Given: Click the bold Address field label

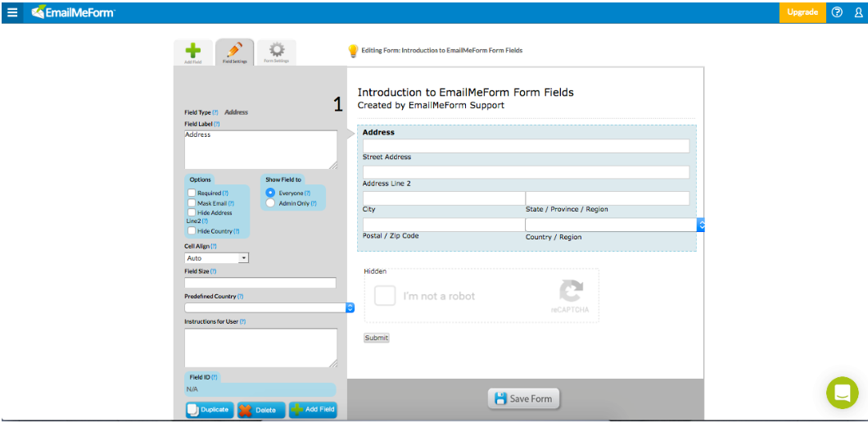Looking at the screenshot, I should (378, 133).
